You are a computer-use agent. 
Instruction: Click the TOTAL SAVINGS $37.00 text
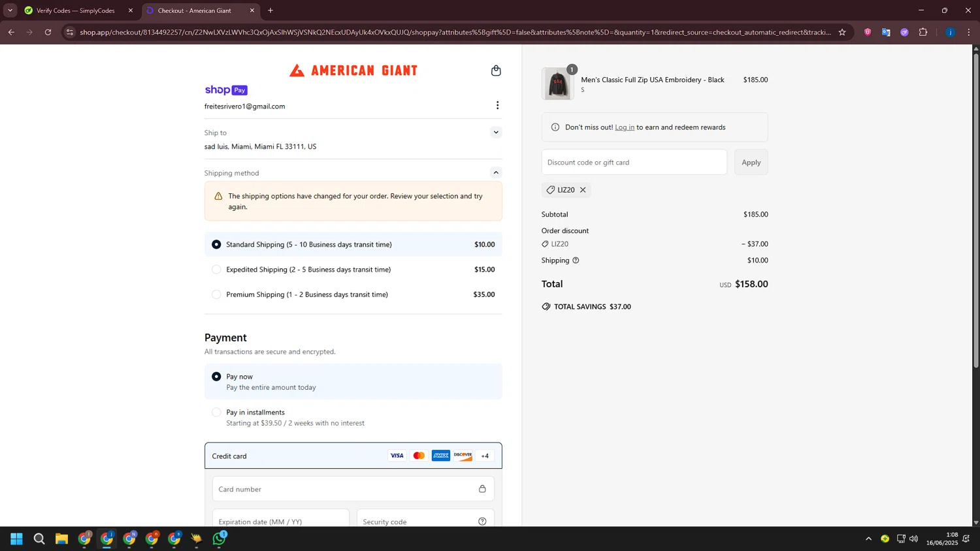pyautogui.click(x=593, y=307)
